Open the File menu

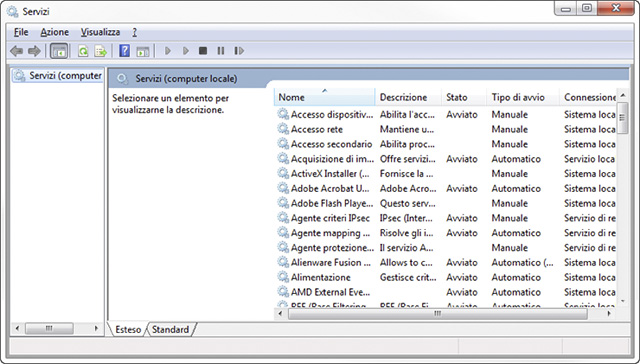(x=21, y=32)
